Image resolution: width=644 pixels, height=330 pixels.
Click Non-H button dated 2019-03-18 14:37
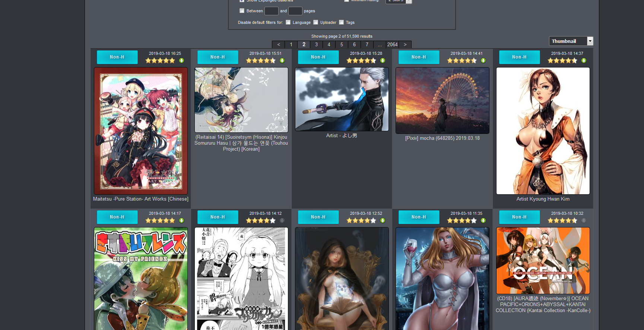pos(520,57)
